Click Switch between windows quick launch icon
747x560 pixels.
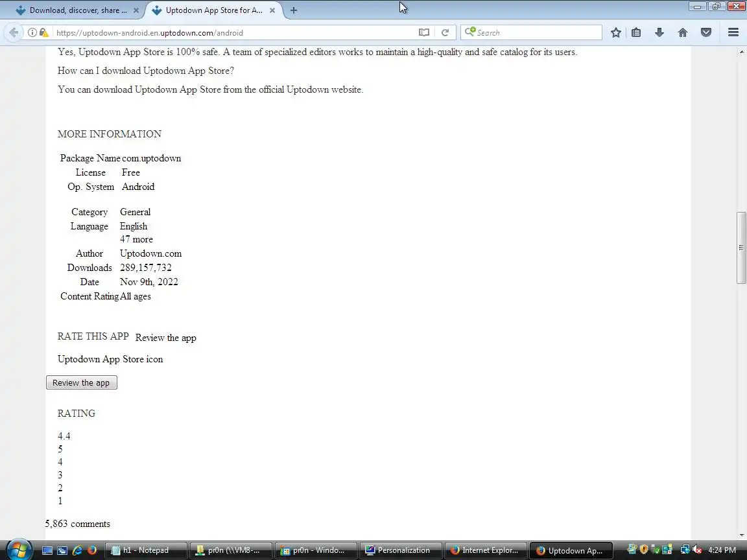click(x=62, y=550)
